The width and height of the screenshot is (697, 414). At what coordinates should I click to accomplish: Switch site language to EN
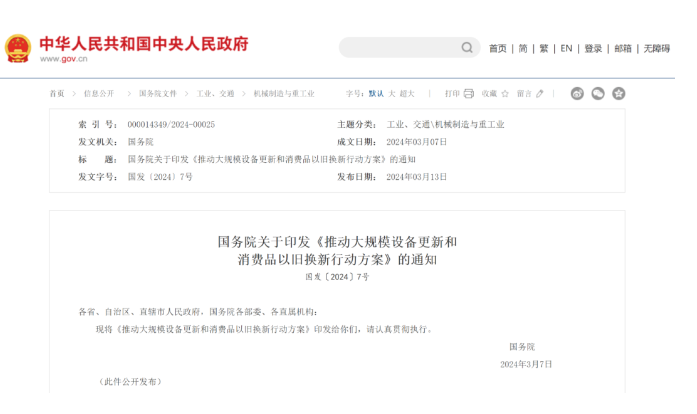[x=566, y=48]
